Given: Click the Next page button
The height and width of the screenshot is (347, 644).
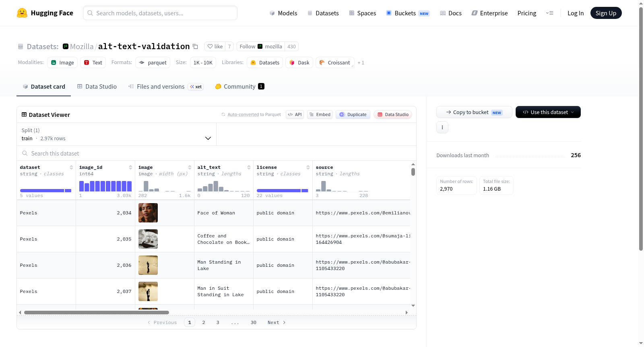Looking at the screenshot, I should tap(277, 322).
